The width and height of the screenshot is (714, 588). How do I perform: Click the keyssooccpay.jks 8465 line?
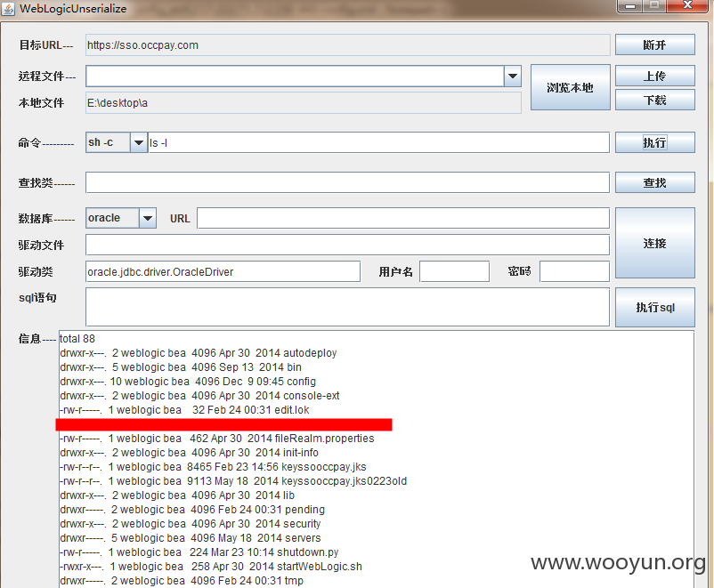tap(213, 466)
